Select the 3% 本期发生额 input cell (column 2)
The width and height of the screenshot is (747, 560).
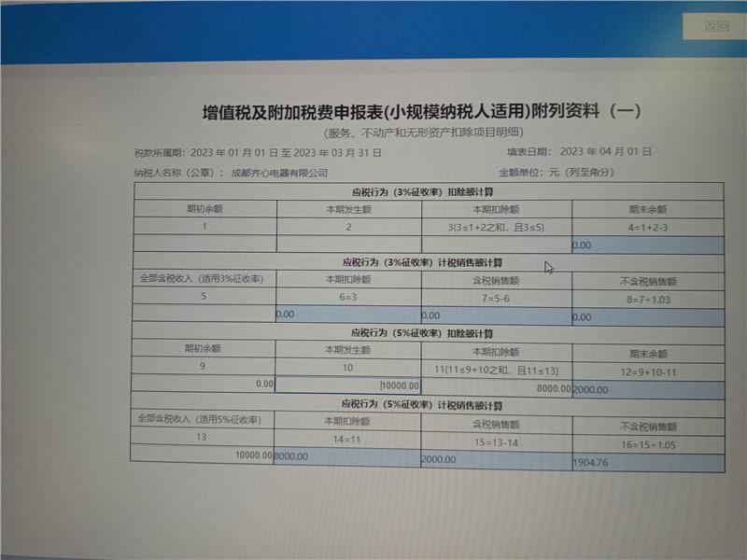(x=349, y=245)
